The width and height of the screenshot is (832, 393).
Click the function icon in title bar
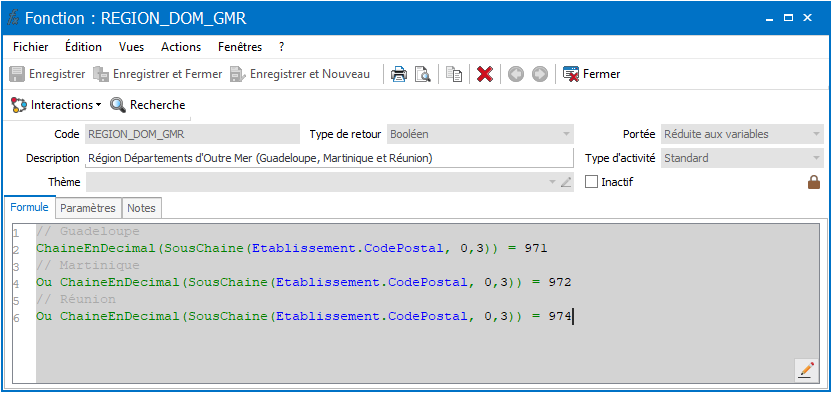point(13,19)
